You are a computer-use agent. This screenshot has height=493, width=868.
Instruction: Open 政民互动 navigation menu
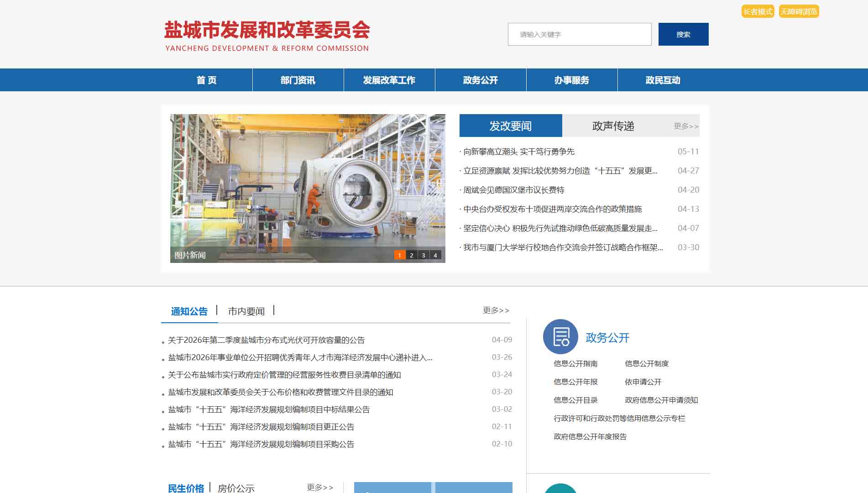tap(663, 80)
